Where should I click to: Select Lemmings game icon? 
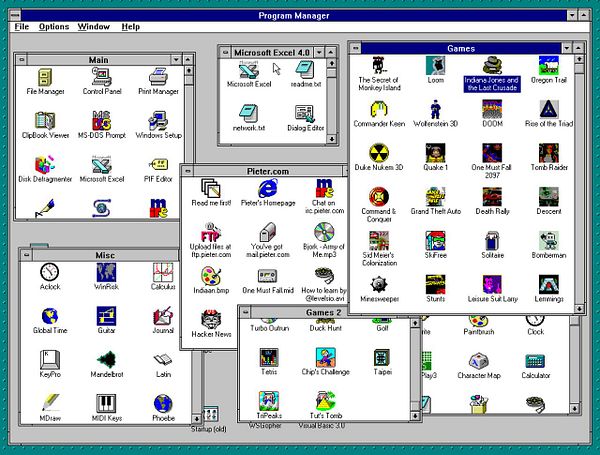(x=549, y=289)
